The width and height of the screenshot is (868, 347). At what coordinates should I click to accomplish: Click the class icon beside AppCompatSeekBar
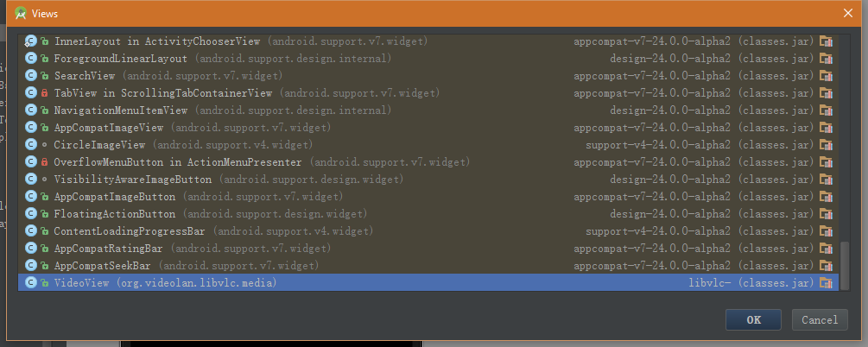[31, 266]
